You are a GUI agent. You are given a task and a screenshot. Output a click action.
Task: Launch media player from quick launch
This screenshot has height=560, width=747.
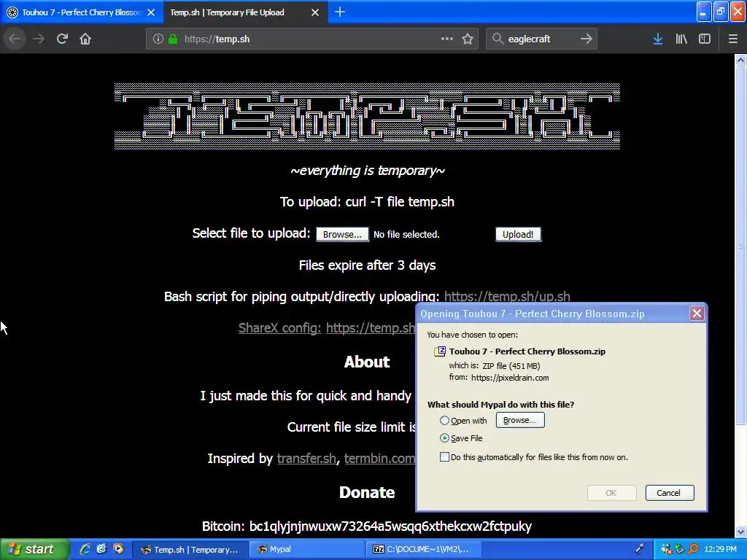118,549
